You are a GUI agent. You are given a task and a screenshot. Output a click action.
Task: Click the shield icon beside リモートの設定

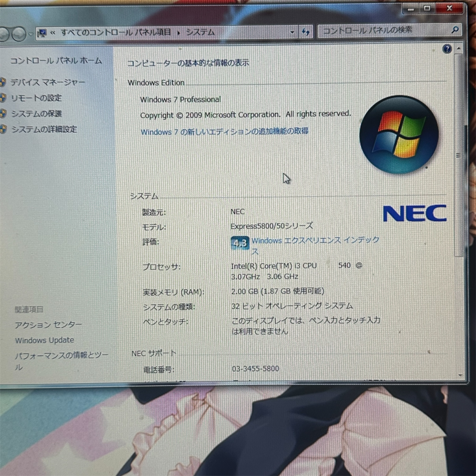click(x=3, y=98)
